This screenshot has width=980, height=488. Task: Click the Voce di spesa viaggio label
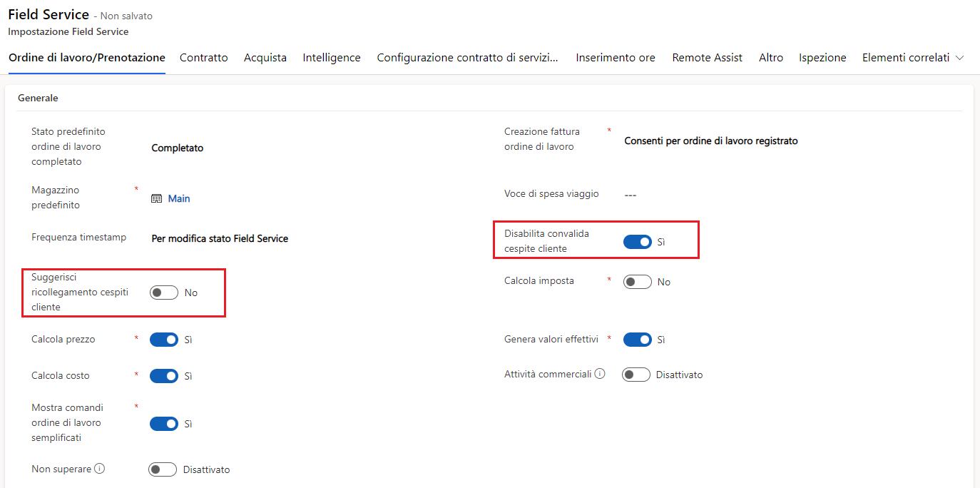pos(551,193)
